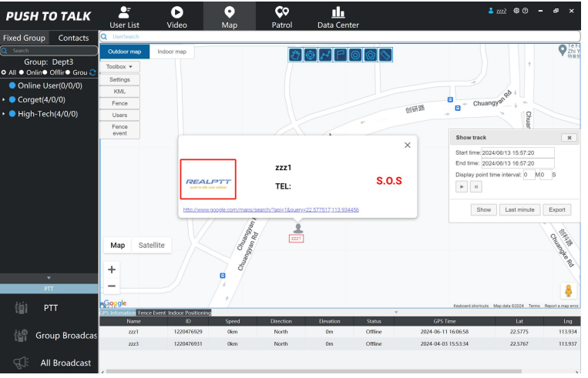Choose the circle fence drawing tool
Image resolution: width=588 pixels, height=378 pixels.
[354, 55]
